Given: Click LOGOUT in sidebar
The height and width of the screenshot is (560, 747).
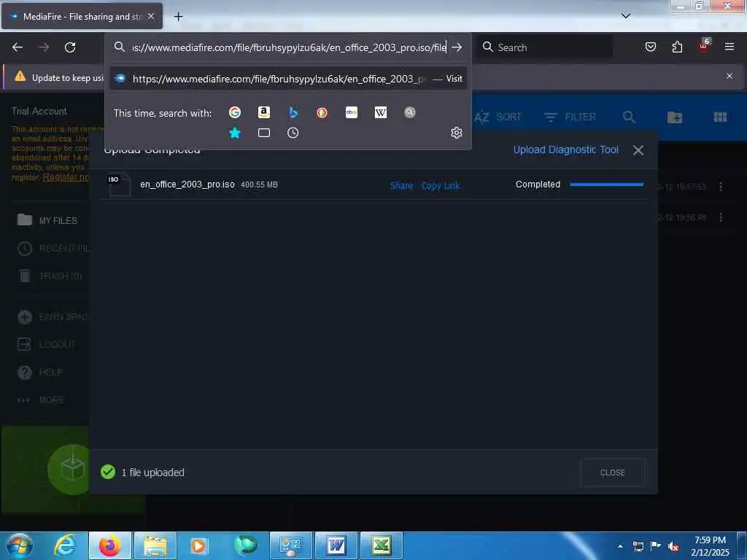Looking at the screenshot, I should point(46,344).
